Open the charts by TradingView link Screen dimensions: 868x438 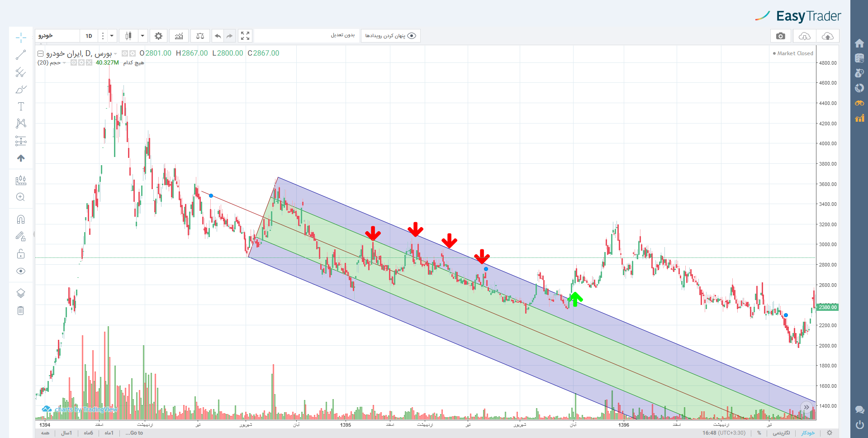point(80,409)
